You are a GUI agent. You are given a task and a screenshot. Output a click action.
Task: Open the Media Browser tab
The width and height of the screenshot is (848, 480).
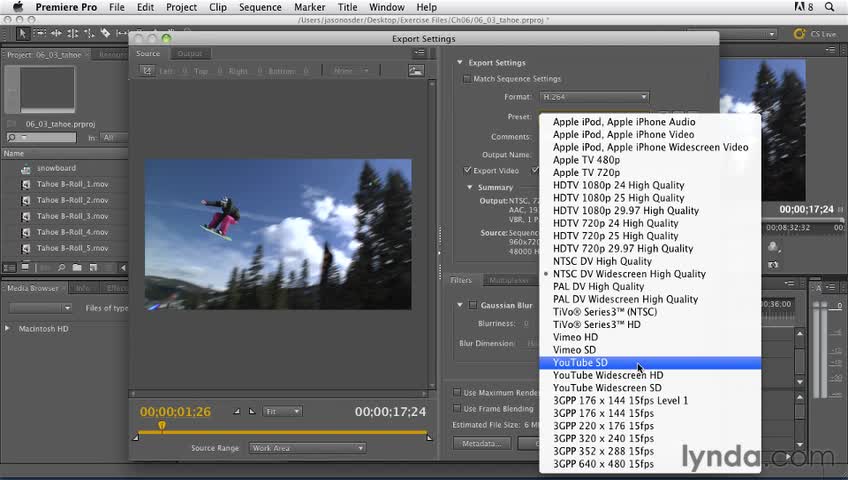click(x=32, y=288)
